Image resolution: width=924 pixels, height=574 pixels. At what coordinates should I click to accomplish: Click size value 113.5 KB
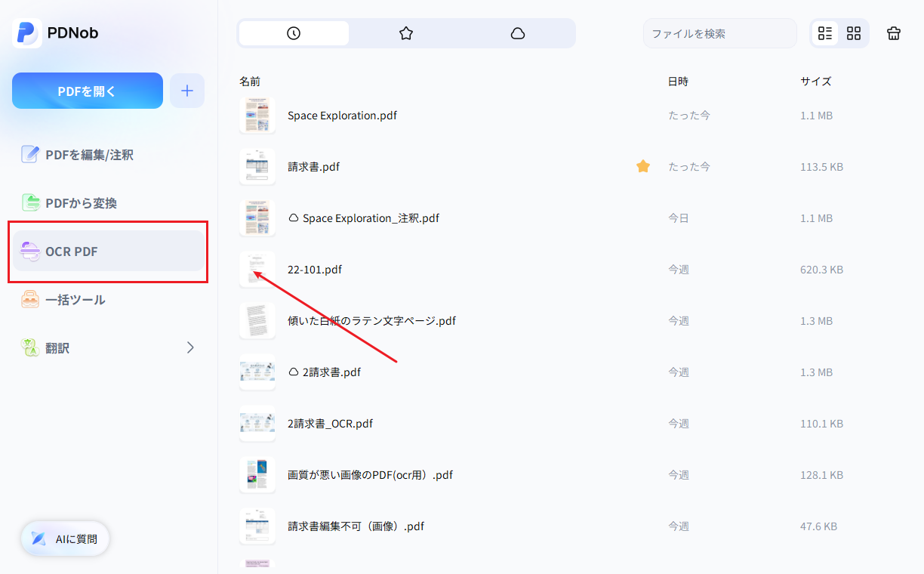click(x=821, y=167)
